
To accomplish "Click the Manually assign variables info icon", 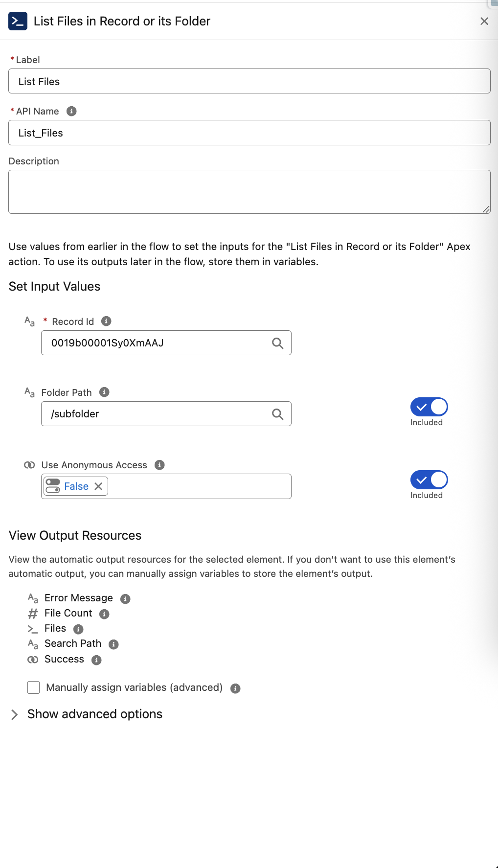I will [235, 688].
